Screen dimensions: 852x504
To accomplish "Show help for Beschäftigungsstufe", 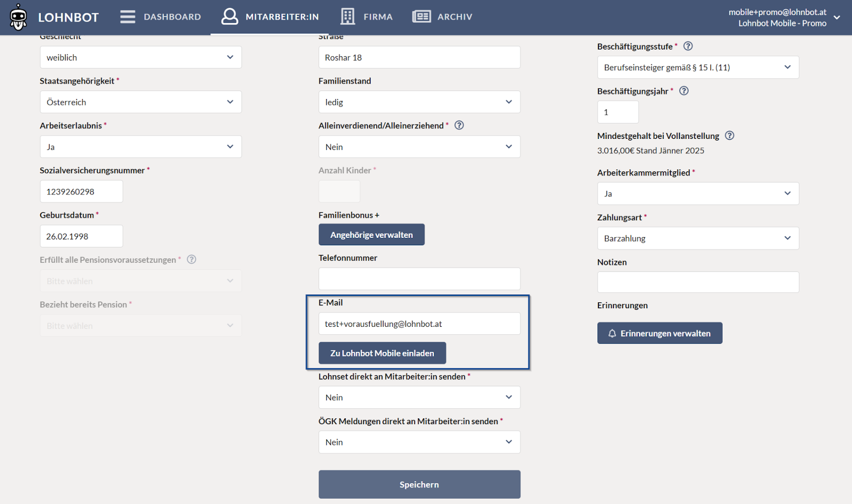I will [688, 46].
